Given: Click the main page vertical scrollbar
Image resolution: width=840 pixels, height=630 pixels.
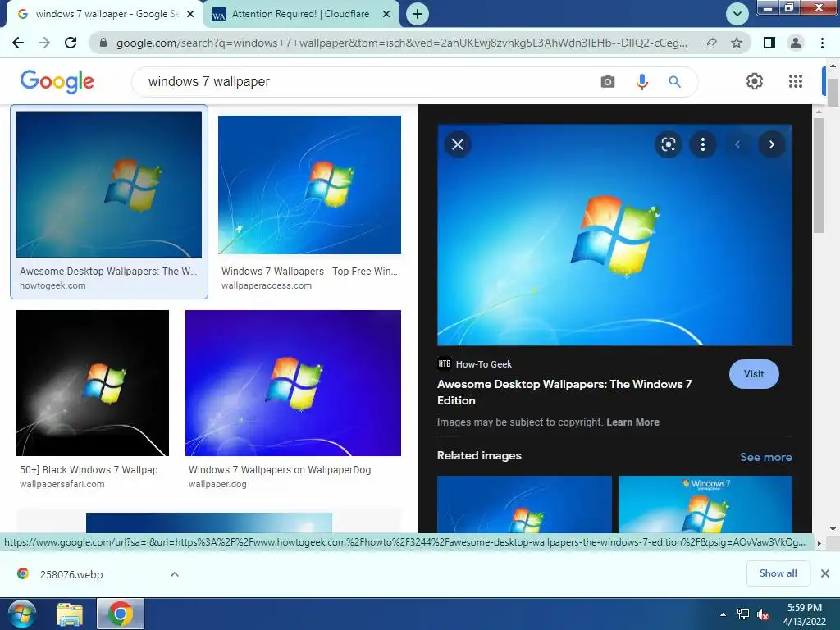Looking at the screenshot, I should pyautogui.click(x=833, y=93).
